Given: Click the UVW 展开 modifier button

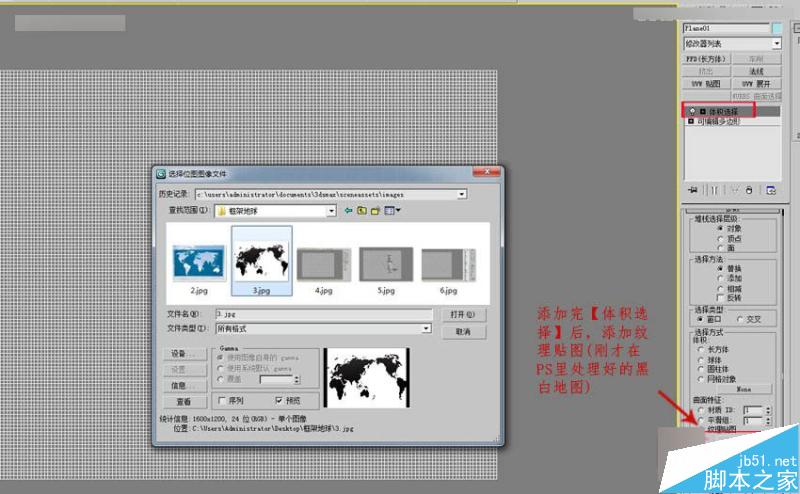Looking at the screenshot, I should (756, 84).
